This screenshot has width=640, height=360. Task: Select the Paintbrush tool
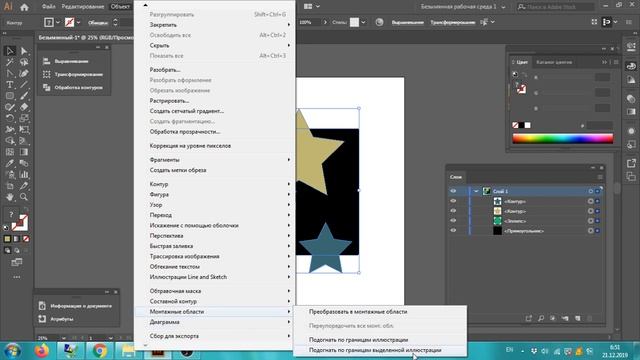click(x=24, y=96)
